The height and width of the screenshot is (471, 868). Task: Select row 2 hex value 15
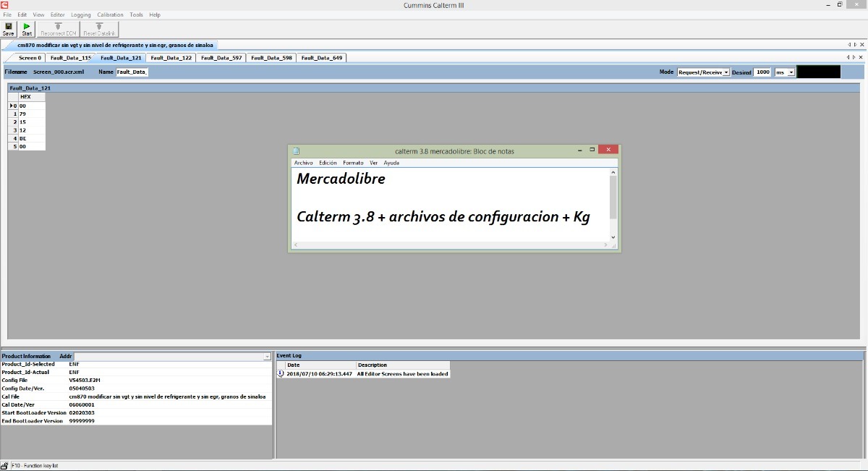tap(32, 122)
